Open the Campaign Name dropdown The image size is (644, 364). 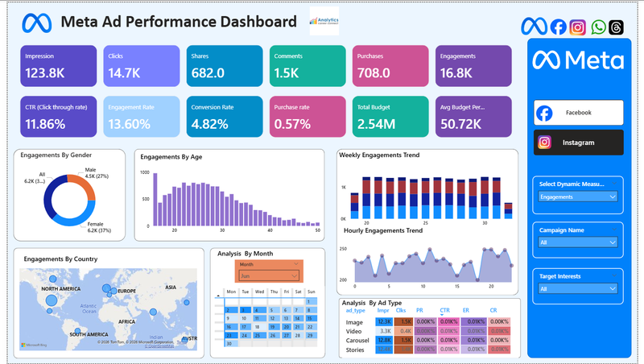(x=578, y=242)
